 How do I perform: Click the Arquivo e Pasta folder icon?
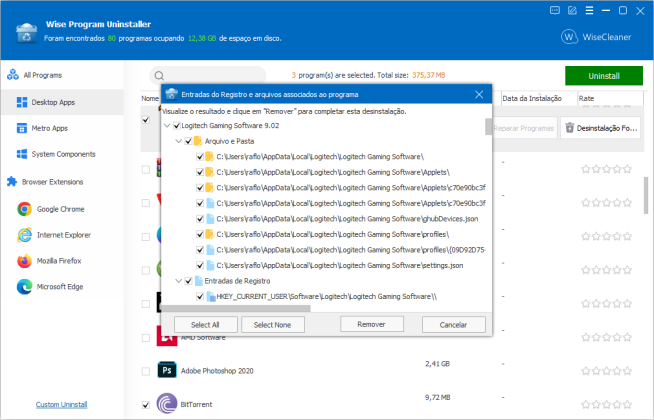pos(198,141)
